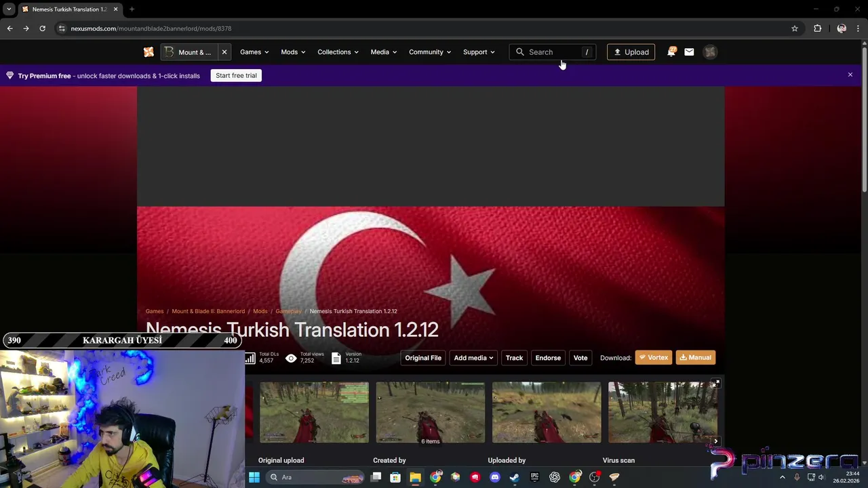Image resolution: width=868 pixels, height=488 pixels.
Task: Close the Nemesis Turkish Translation tab
Action: [115, 9]
